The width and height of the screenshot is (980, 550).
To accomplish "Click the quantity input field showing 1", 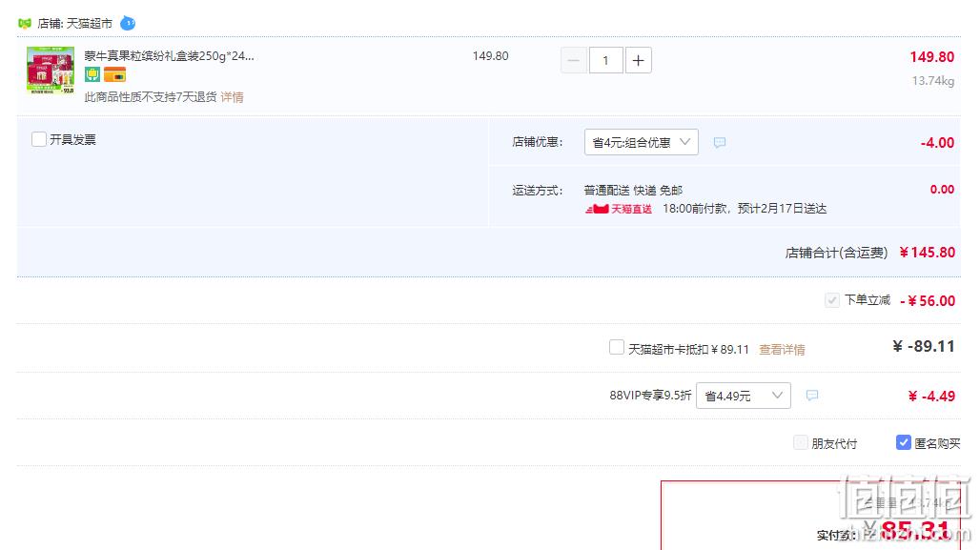I will pyautogui.click(x=605, y=61).
